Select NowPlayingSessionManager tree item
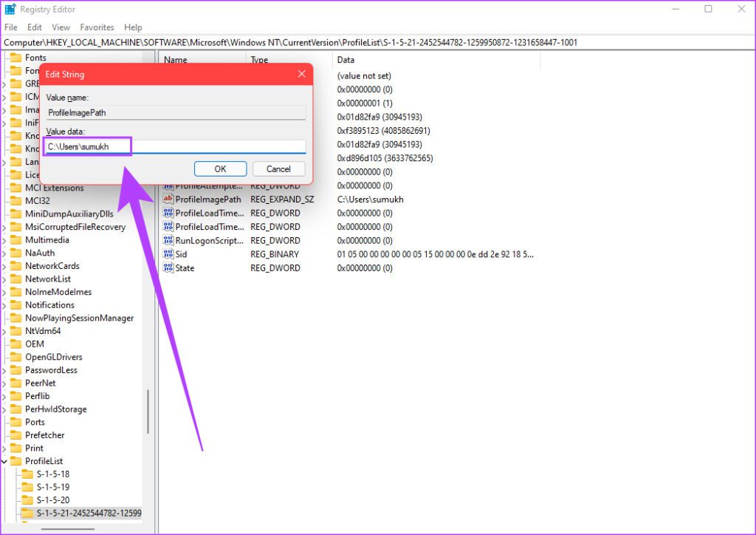The image size is (756, 535). pos(80,318)
